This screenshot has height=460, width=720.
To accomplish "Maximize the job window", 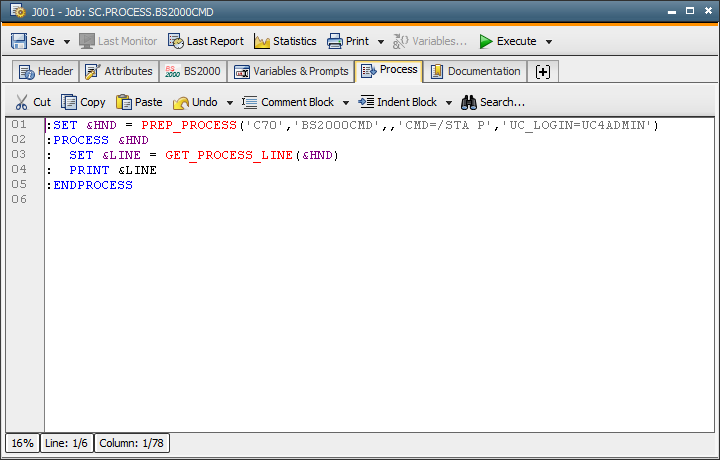I will point(690,11).
